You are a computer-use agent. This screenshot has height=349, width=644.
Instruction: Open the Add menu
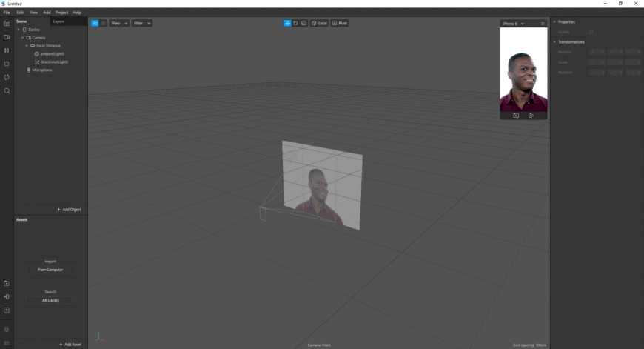pyautogui.click(x=47, y=13)
